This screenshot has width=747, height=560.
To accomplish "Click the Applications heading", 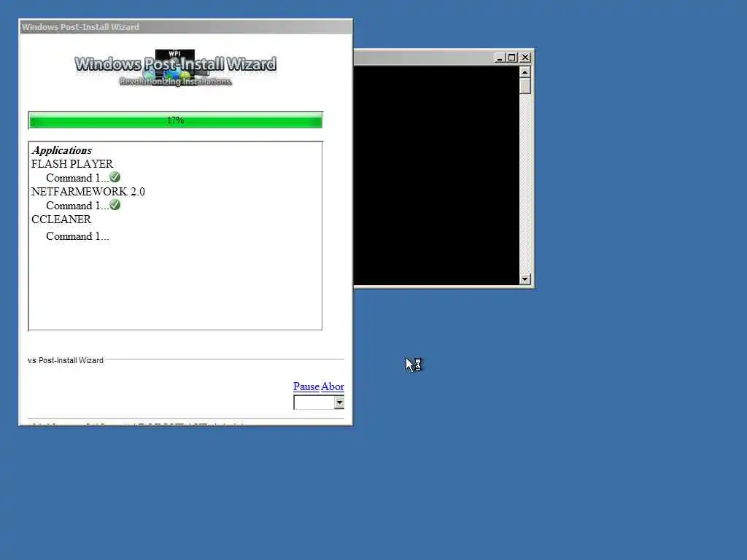I will click(61, 150).
